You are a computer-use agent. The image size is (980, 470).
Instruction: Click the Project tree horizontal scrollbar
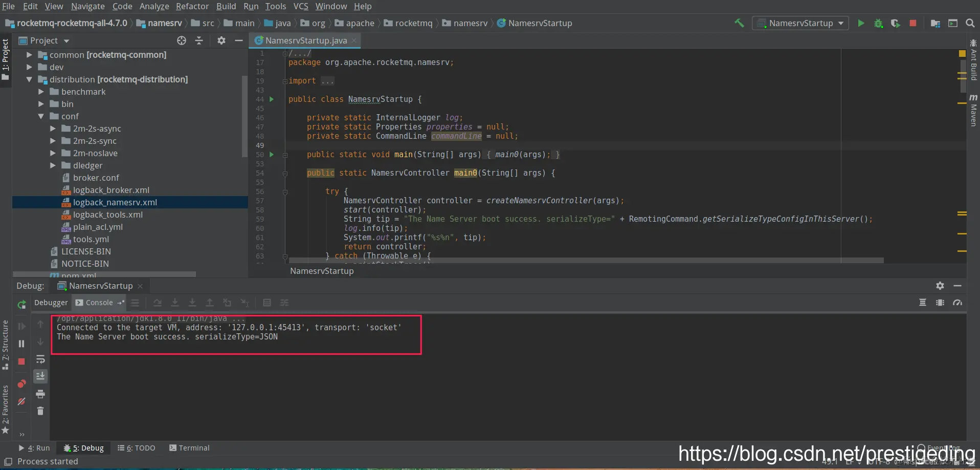tap(104, 274)
